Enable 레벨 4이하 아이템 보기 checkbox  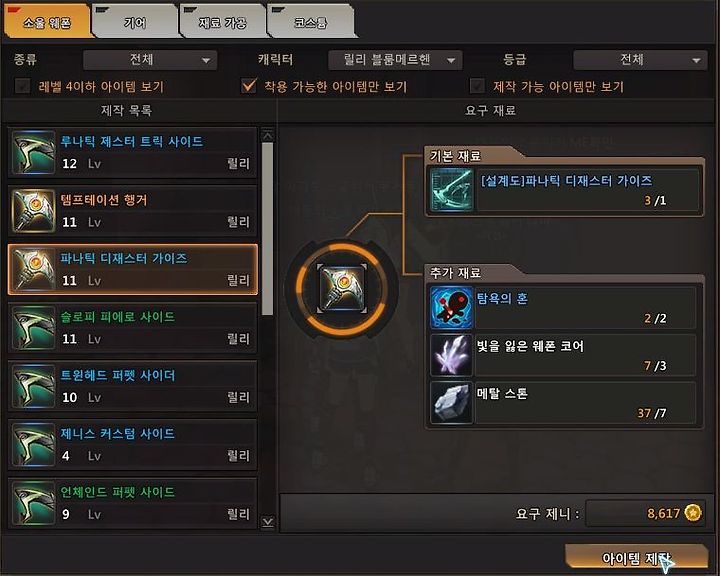click(22, 86)
